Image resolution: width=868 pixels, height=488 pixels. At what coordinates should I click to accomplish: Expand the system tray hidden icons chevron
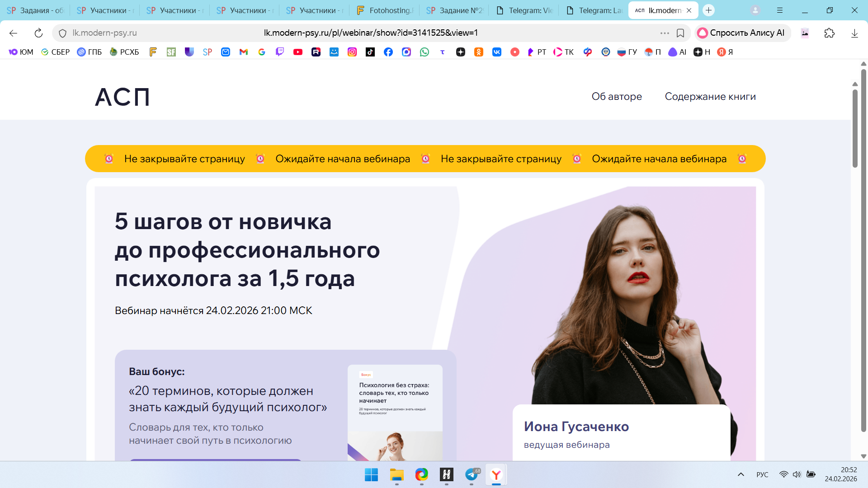[741, 474]
